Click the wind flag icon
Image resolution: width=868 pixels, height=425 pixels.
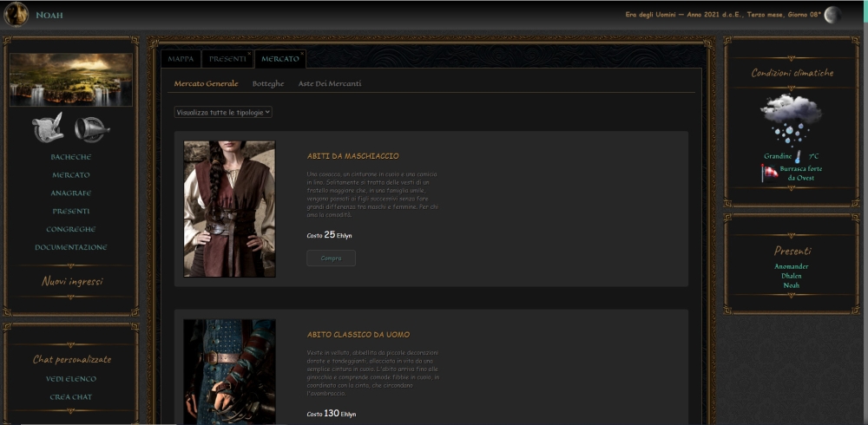coord(769,173)
